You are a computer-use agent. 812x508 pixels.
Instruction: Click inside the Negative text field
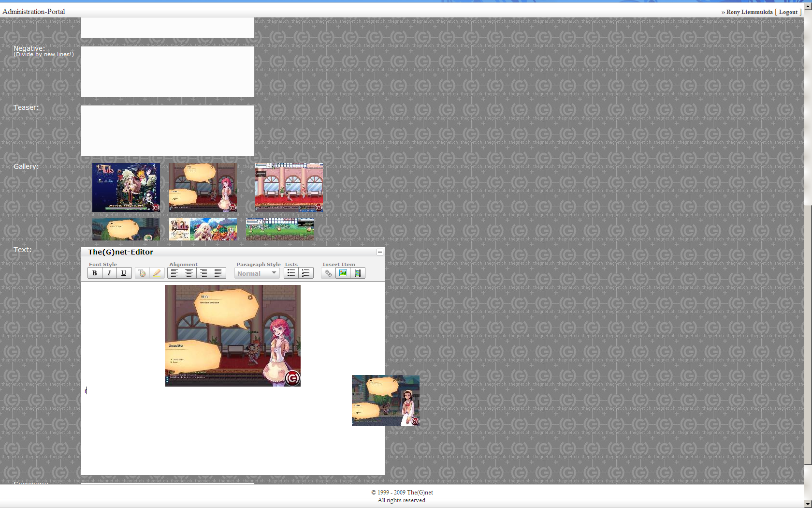click(x=167, y=72)
